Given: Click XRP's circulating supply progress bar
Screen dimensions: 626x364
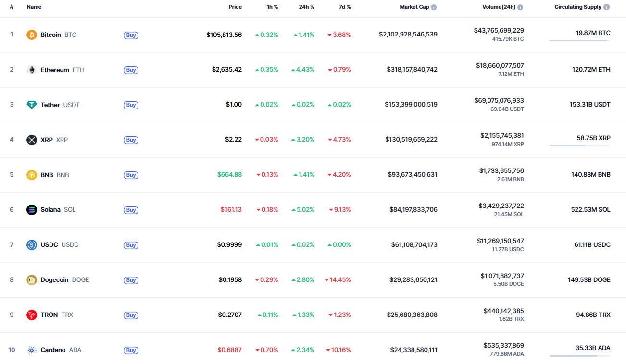Looking at the screenshot, I should click(x=580, y=146).
